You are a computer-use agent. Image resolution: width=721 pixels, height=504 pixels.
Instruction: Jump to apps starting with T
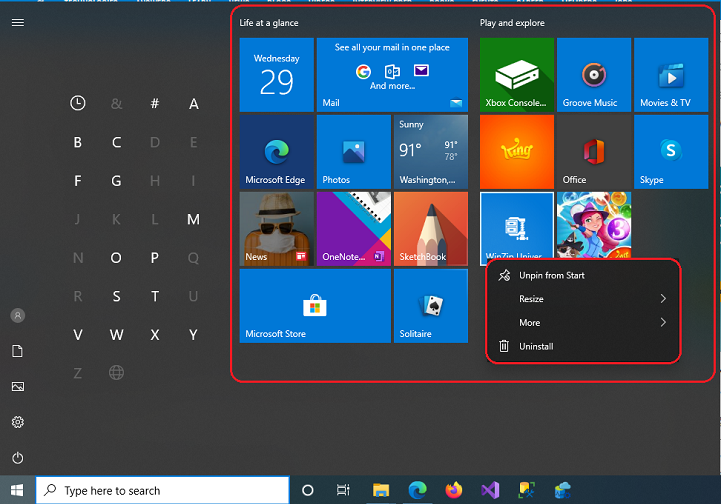tap(155, 296)
